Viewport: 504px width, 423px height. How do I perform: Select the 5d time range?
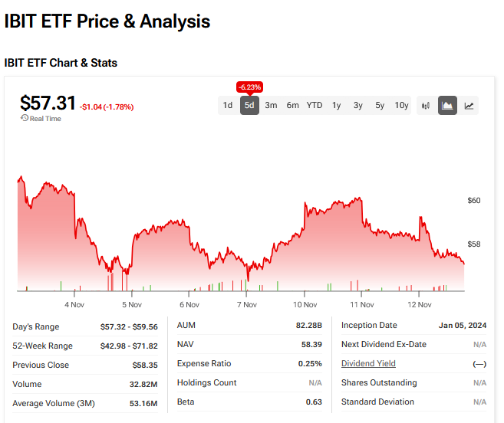click(249, 106)
